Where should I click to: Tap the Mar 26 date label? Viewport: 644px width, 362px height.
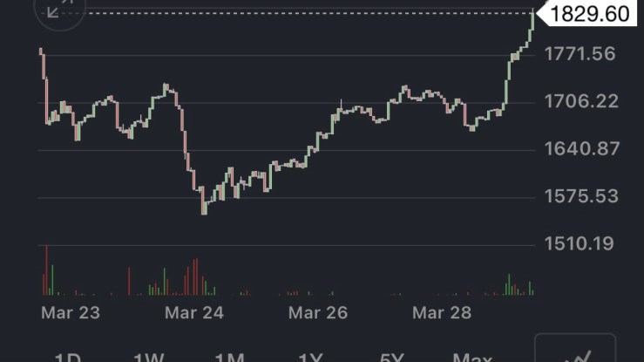(318, 312)
